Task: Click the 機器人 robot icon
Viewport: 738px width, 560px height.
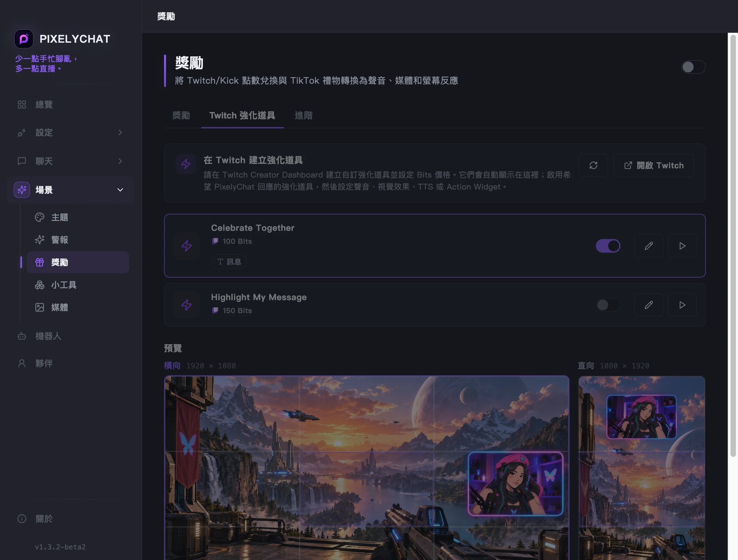Action: (x=22, y=336)
